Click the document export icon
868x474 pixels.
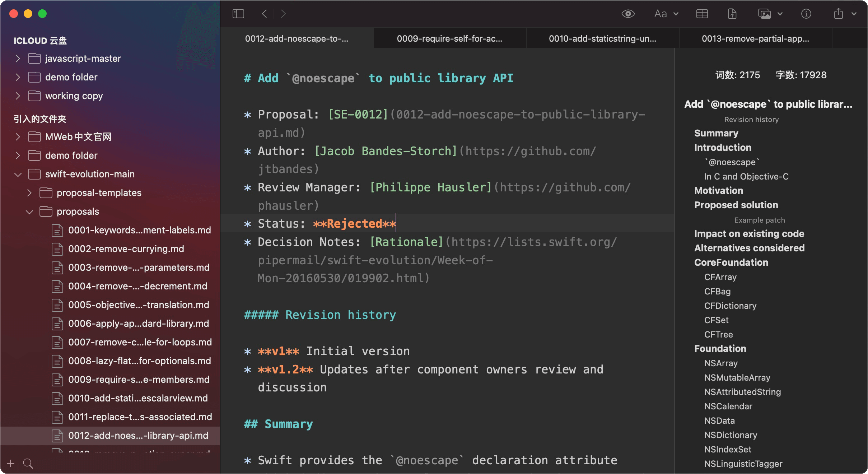(x=732, y=14)
